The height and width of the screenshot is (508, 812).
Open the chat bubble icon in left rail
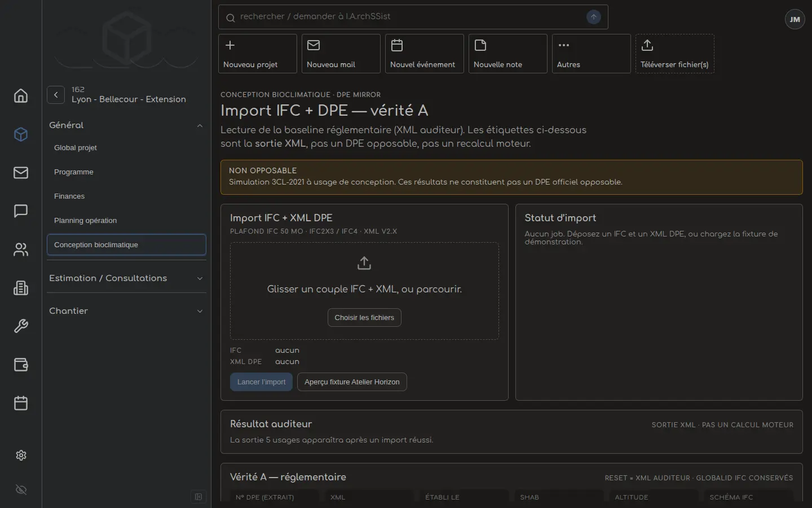[21, 211]
